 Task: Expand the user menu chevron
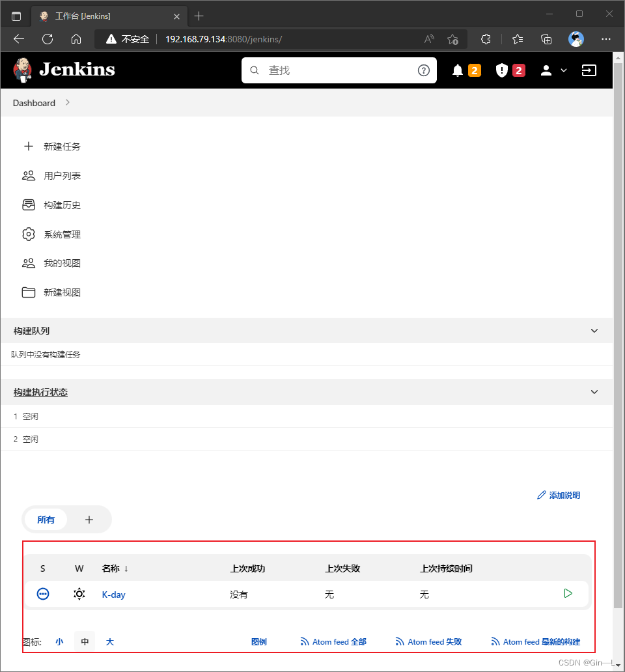pos(564,70)
